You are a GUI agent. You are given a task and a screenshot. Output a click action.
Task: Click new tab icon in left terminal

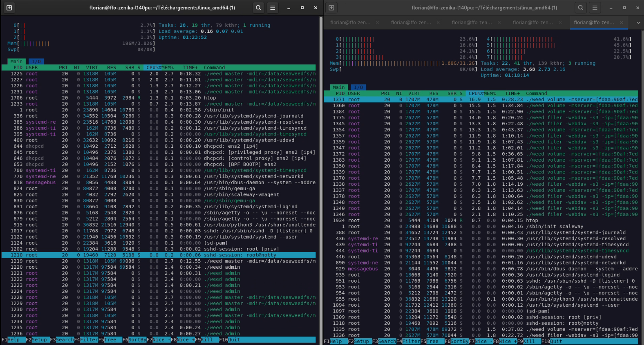[x=9, y=8]
